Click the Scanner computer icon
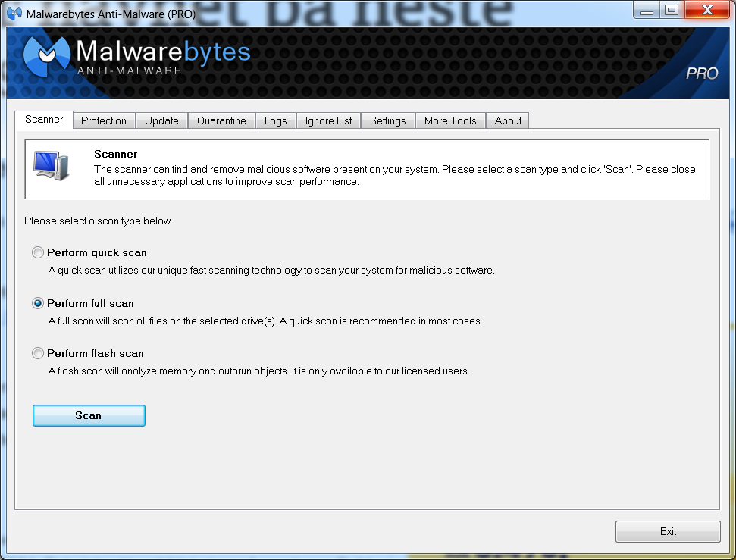This screenshot has width=736, height=560. (x=51, y=165)
